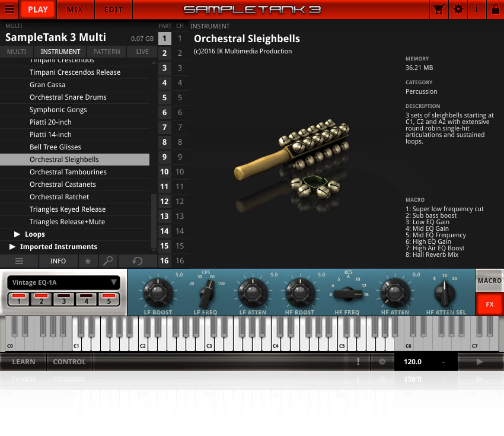Image resolution: width=504 pixels, height=436 pixels.
Task: Select part 16
Action: pos(164,261)
